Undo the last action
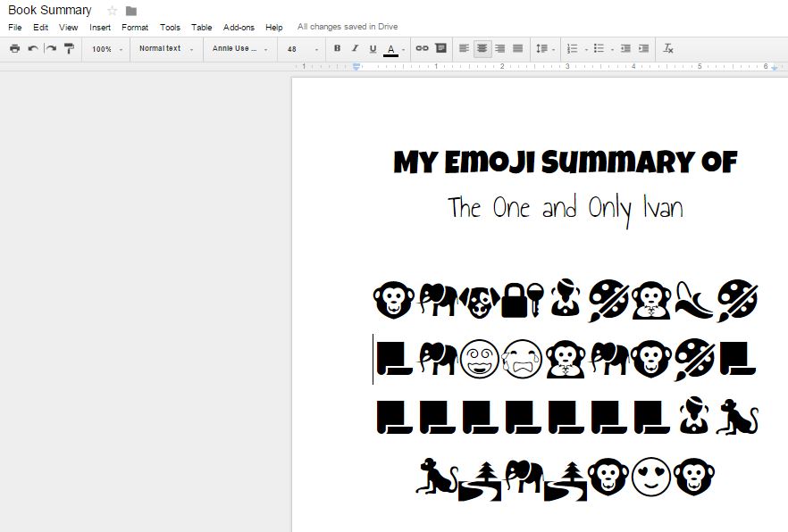This screenshot has width=788, height=532. (33, 49)
